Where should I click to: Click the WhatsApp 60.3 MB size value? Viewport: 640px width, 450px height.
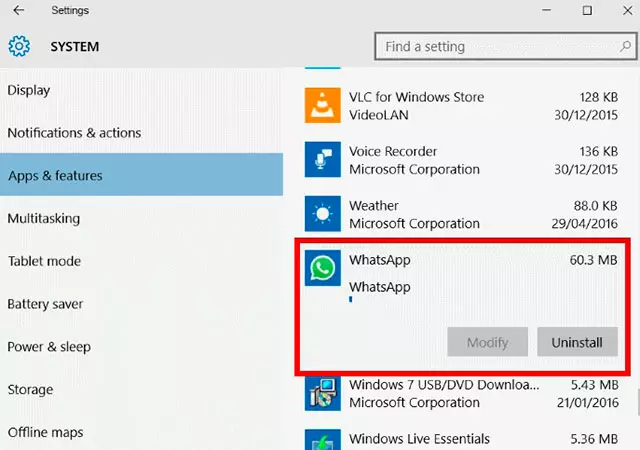[593, 260]
